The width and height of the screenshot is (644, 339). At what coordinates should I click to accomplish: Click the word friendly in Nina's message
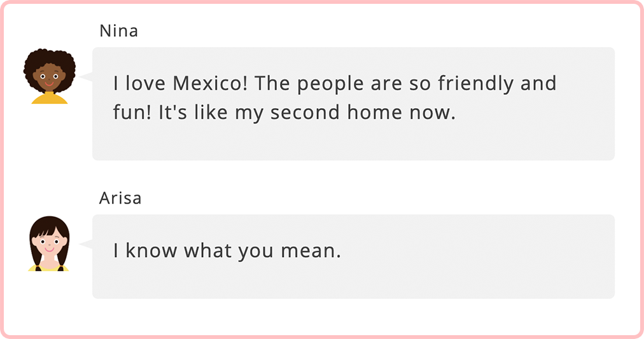475,84
